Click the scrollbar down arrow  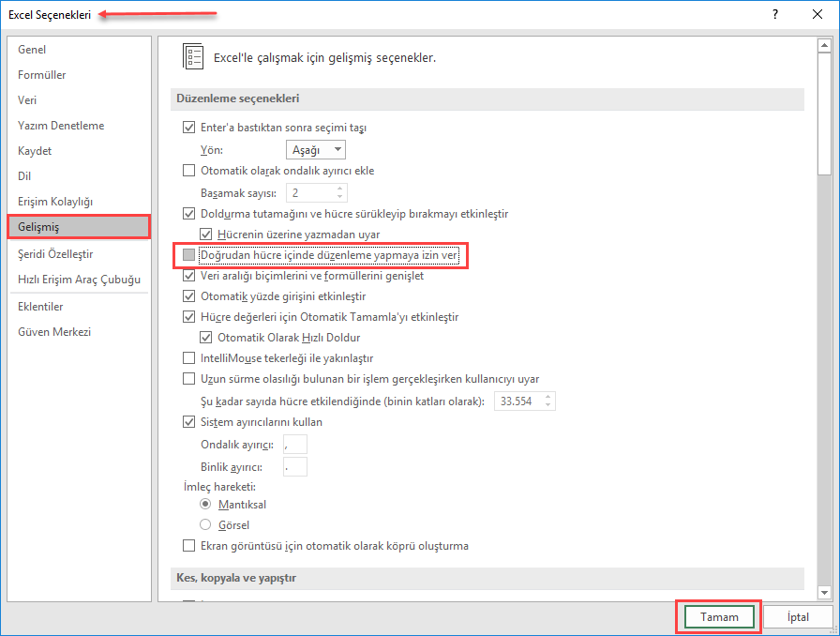(824, 593)
